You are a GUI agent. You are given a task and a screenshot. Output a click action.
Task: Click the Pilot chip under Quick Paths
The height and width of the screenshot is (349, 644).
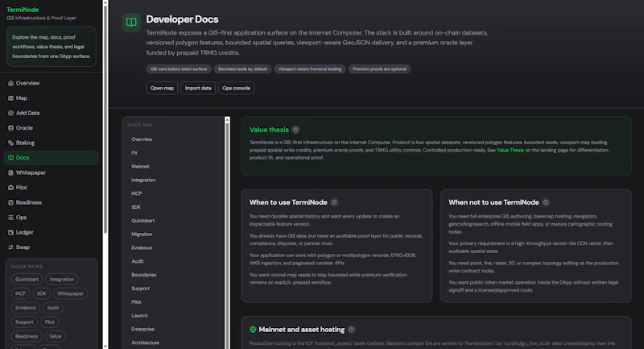click(50, 322)
